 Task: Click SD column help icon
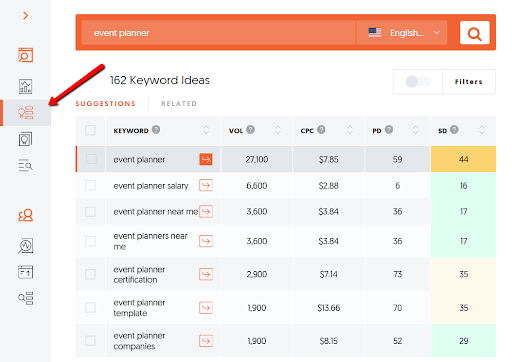(x=454, y=129)
